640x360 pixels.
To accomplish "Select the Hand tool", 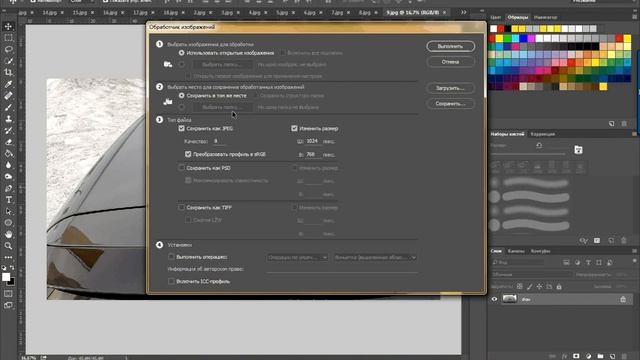I will [9, 234].
